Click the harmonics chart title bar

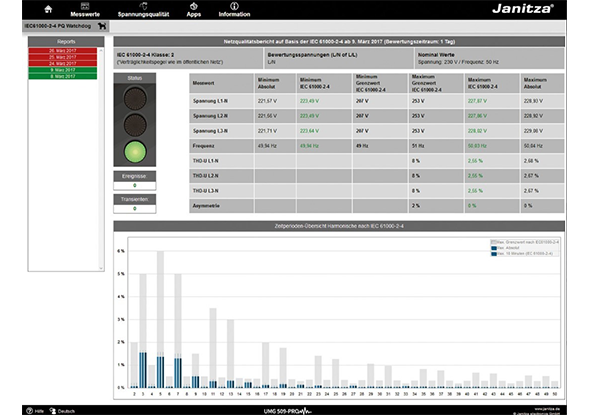[339, 226]
